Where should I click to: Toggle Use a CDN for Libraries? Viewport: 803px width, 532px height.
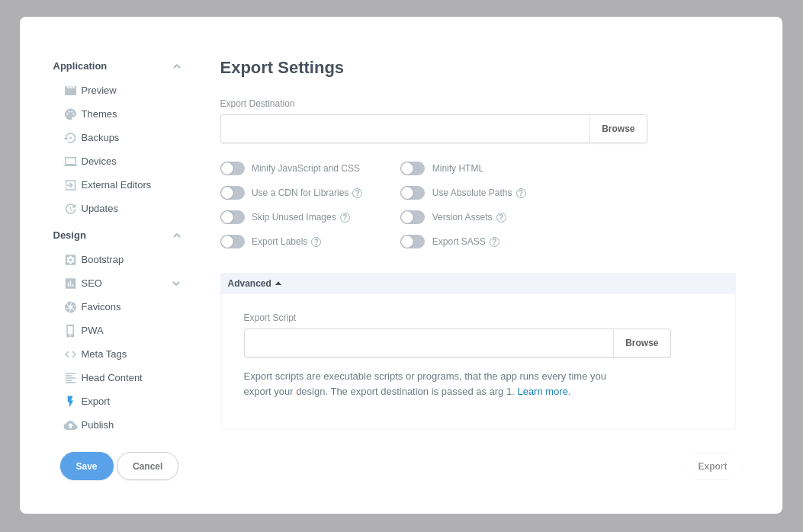tap(233, 192)
